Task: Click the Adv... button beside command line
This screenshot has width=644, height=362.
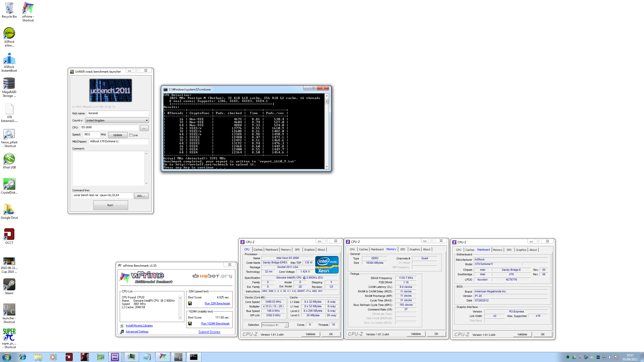Action: (x=141, y=196)
